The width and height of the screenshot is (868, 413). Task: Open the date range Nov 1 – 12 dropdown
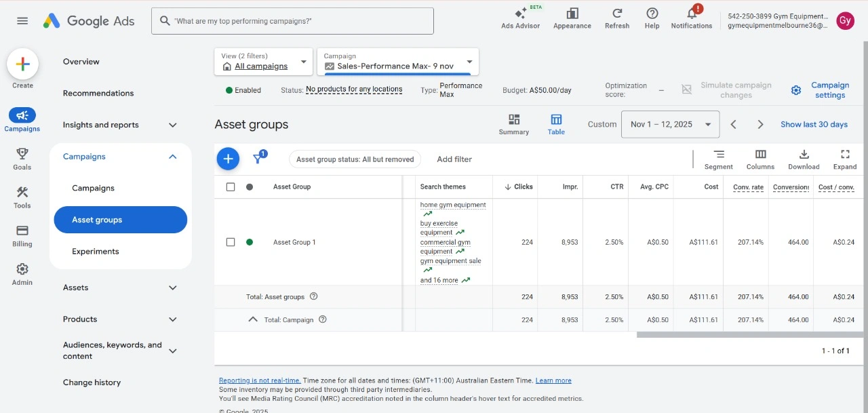point(670,124)
